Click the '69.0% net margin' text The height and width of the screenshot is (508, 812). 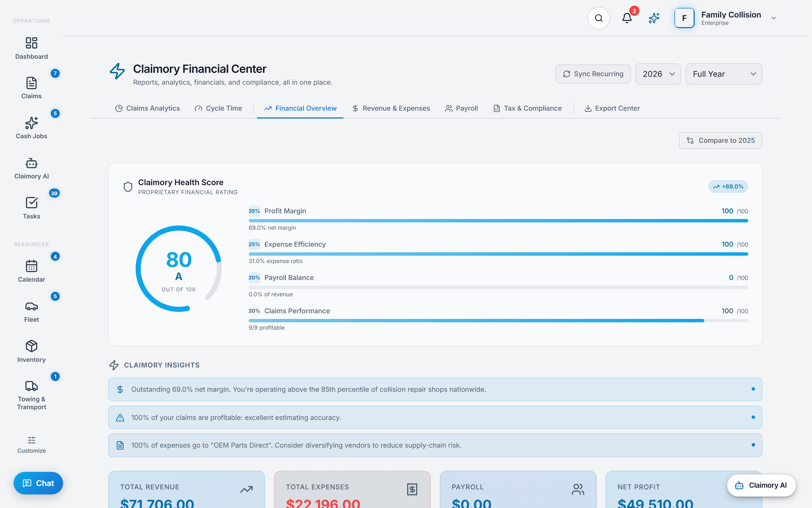(x=272, y=228)
